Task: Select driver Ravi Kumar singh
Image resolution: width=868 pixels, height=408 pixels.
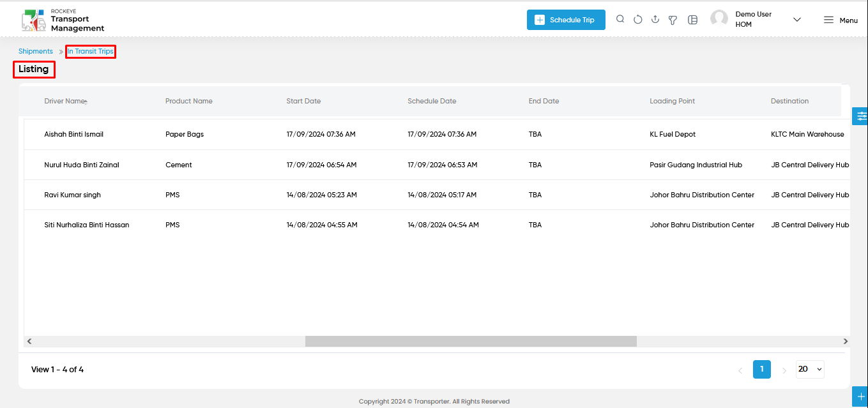Action: [x=72, y=195]
